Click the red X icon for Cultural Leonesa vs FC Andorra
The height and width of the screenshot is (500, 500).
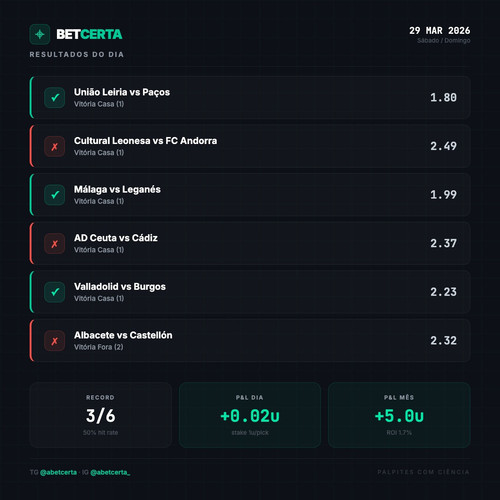[55, 146]
